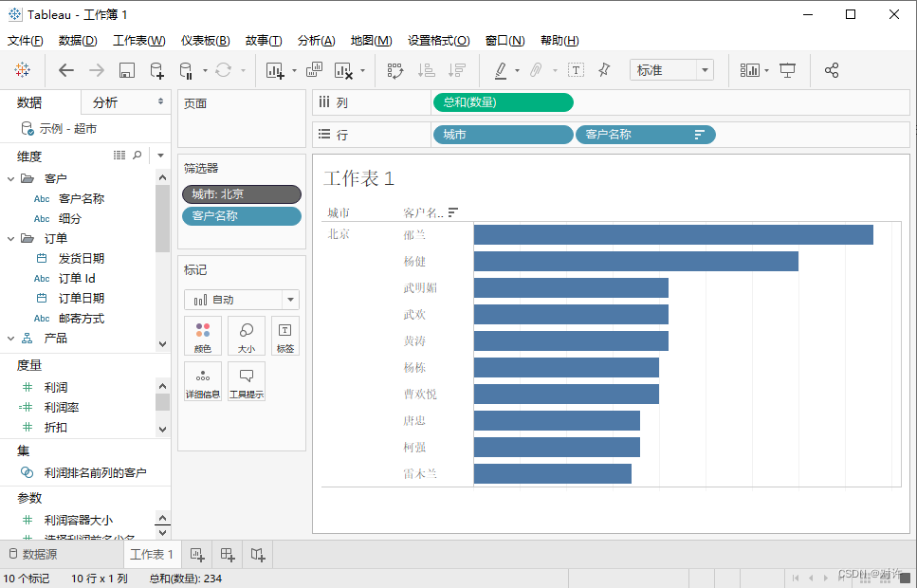Click the new story tab icon
This screenshot has height=588, width=917.
click(258, 554)
